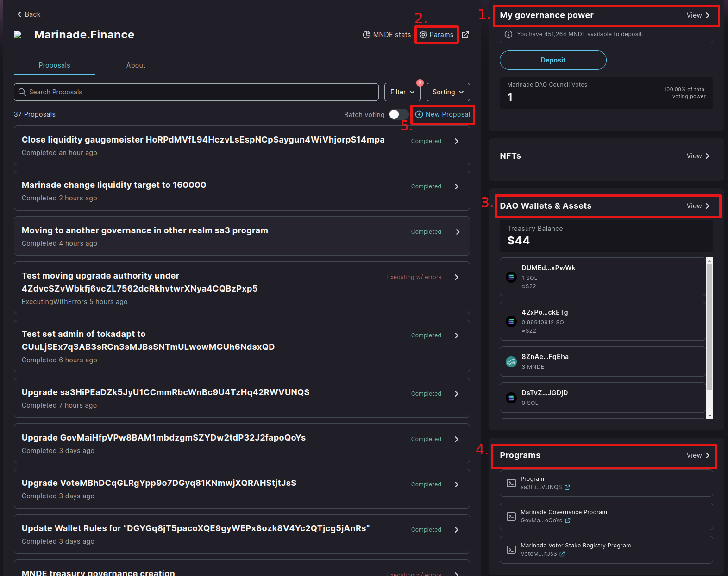Click the SOL icon of wallet DUMEd...xPwWk
This screenshot has height=577, width=728.
click(x=511, y=277)
